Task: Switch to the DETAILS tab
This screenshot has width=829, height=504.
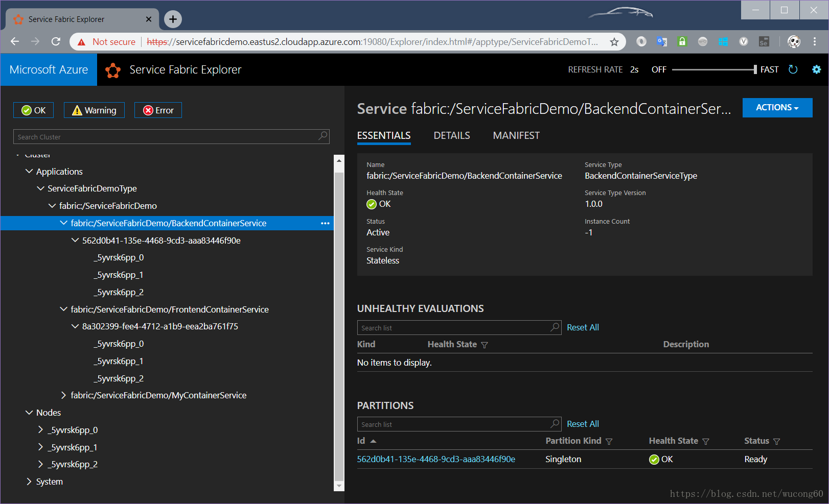Action: click(x=452, y=136)
